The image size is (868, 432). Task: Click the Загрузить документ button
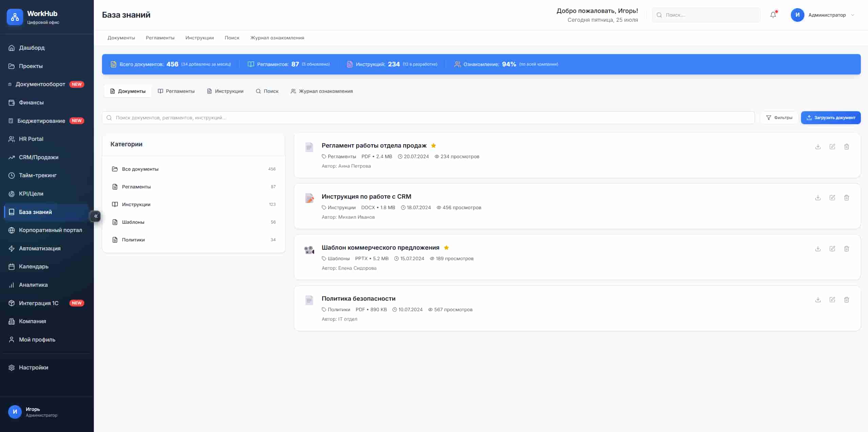[x=830, y=118]
